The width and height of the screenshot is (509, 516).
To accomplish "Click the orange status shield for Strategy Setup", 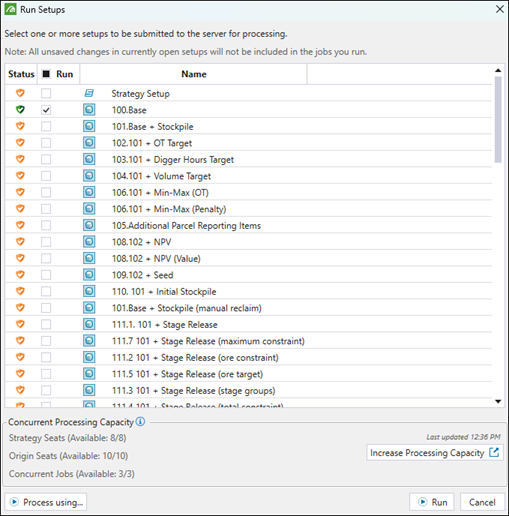I will click(20, 93).
